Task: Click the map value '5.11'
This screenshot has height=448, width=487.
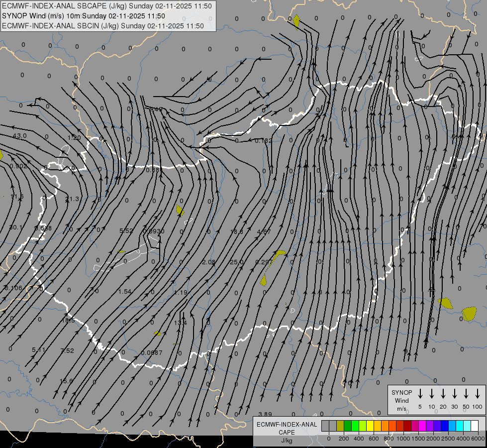Action: [x=38, y=350]
